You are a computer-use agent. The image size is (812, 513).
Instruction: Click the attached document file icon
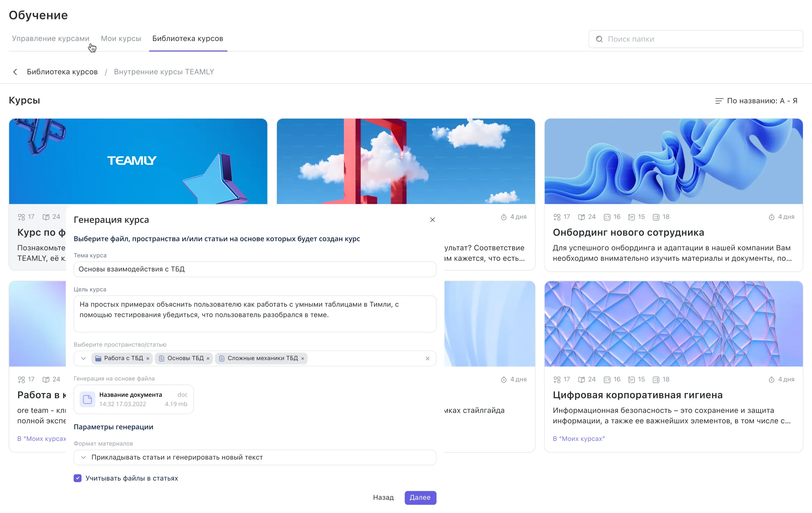[x=87, y=399]
